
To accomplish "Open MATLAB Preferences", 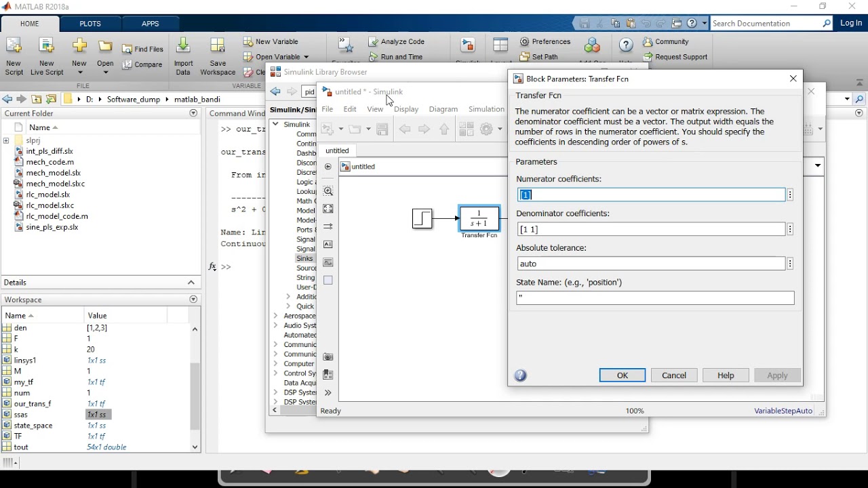I will tap(546, 41).
